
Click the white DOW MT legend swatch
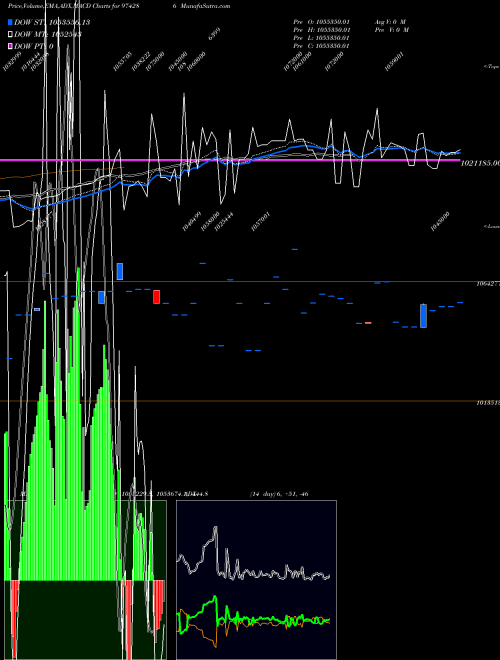tap(10, 34)
